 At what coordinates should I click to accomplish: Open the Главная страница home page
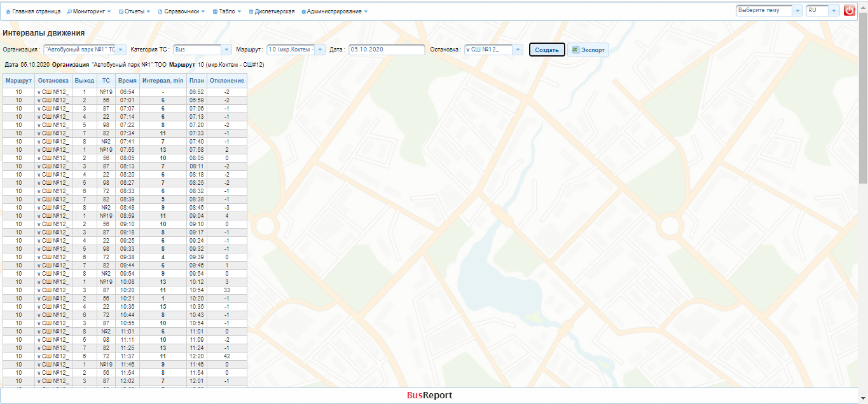point(33,11)
